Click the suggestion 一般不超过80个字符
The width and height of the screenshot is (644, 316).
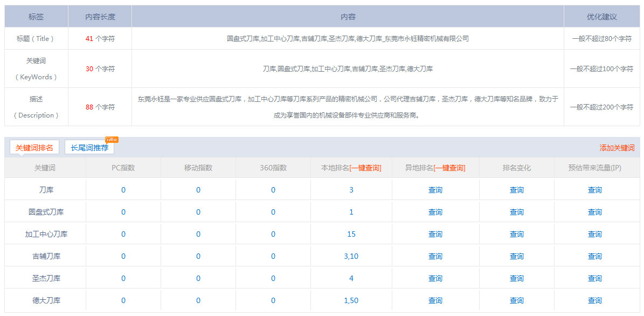(602, 39)
